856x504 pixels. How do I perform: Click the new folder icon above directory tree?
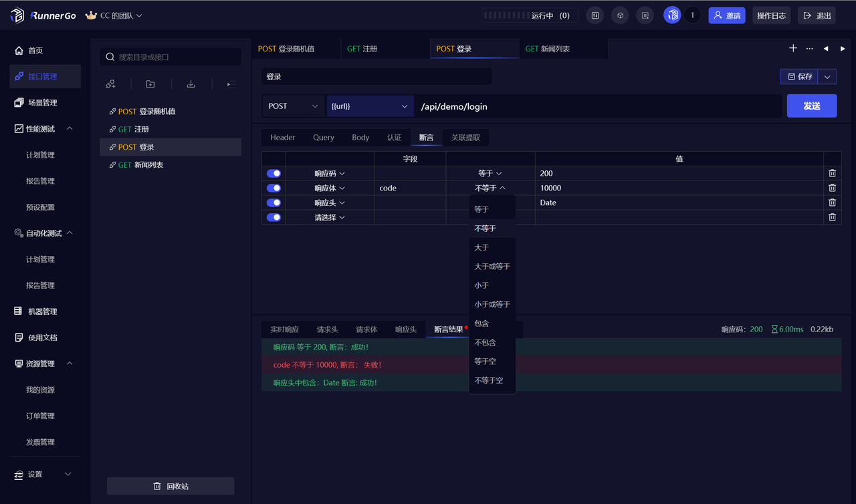[150, 84]
